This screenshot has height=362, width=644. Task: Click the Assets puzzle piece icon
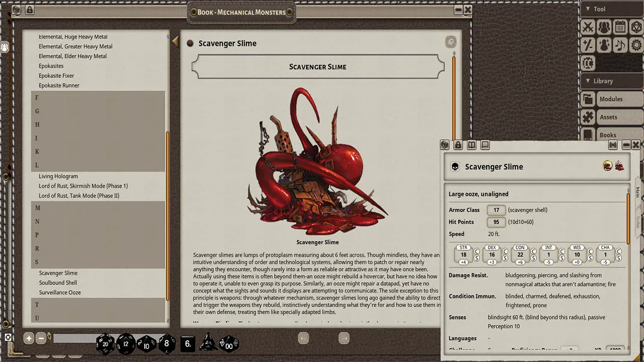pyautogui.click(x=588, y=117)
